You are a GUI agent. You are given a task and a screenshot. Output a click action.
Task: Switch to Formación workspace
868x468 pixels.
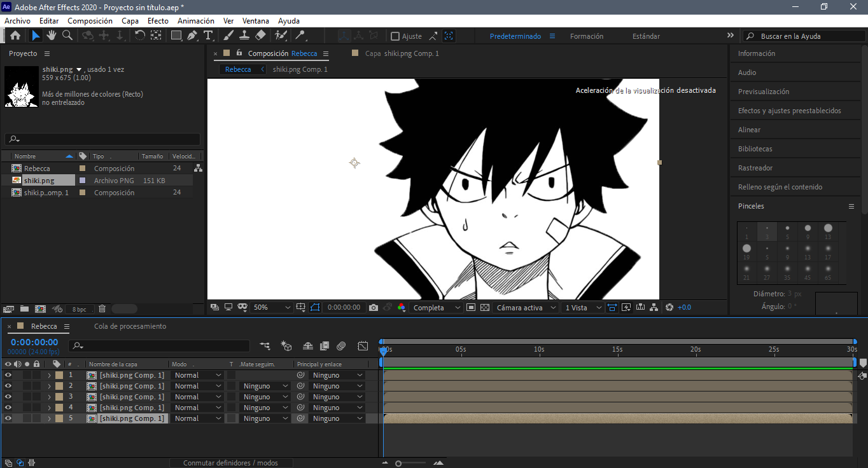click(587, 36)
